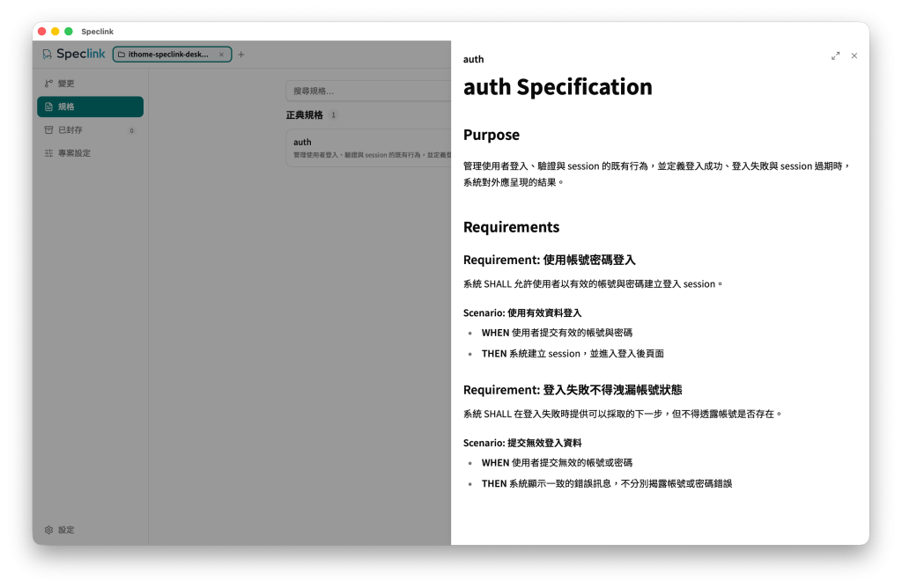Click the 正典規格 section heading
Viewport: 902px width, 588px height.
(x=304, y=115)
